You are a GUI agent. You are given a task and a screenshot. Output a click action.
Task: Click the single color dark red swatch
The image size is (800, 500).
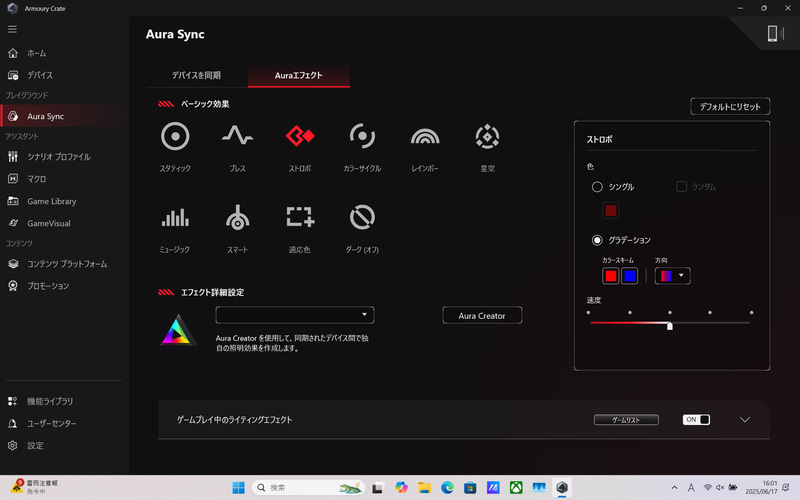click(611, 210)
